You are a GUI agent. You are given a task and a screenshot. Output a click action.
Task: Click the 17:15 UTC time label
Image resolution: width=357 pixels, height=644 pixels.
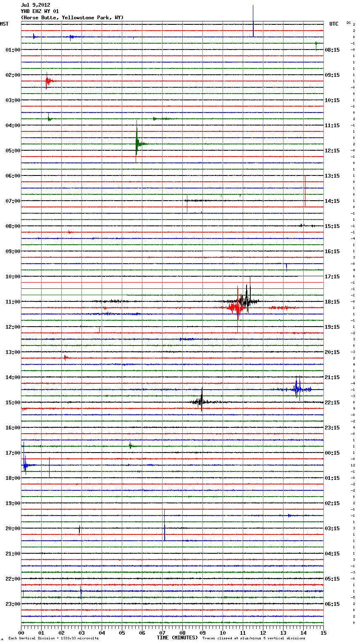tap(332, 277)
